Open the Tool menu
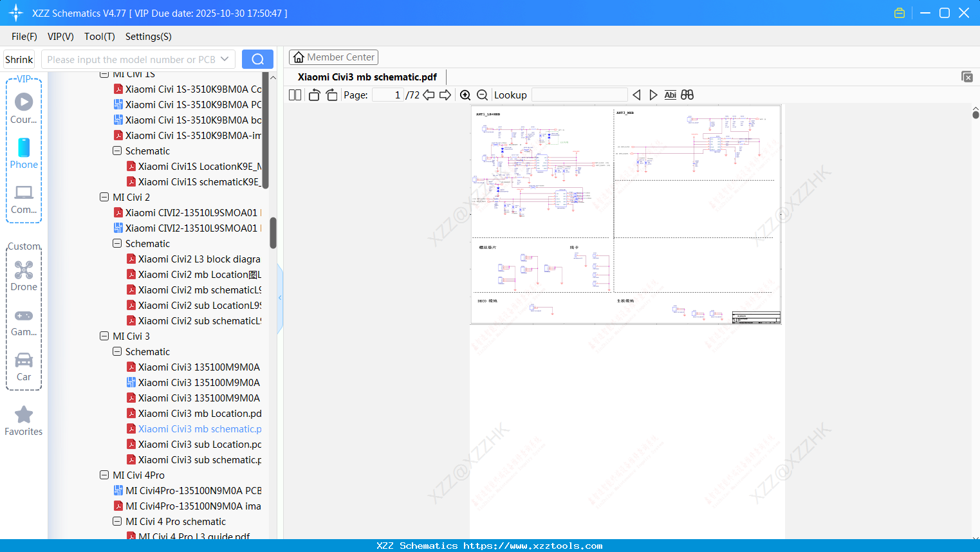980x552 pixels. pyautogui.click(x=99, y=37)
